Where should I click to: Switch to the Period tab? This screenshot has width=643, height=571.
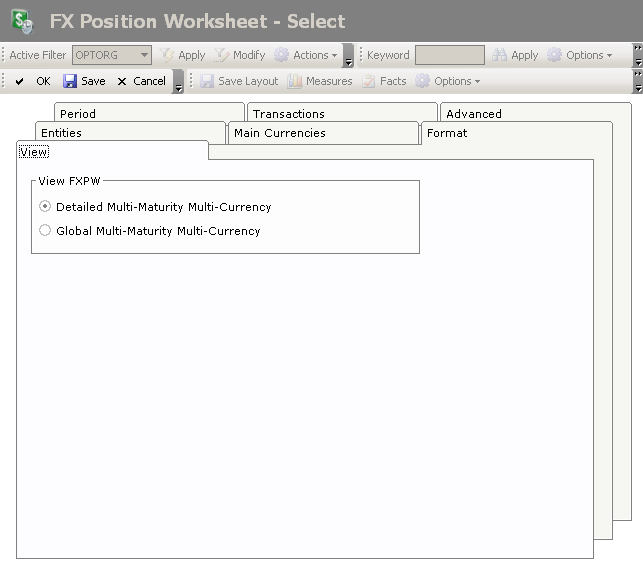point(78,114)
